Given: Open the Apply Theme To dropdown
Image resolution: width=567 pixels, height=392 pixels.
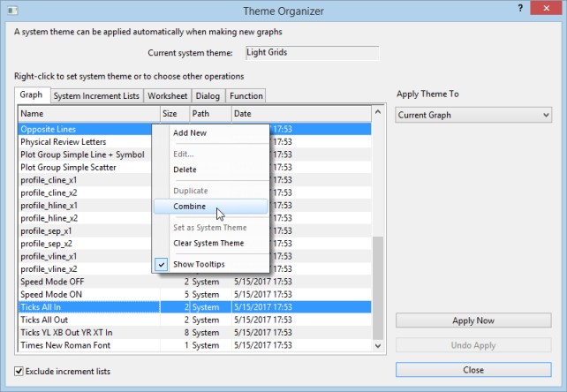Looking at the screenshot, I should [473, 115].
